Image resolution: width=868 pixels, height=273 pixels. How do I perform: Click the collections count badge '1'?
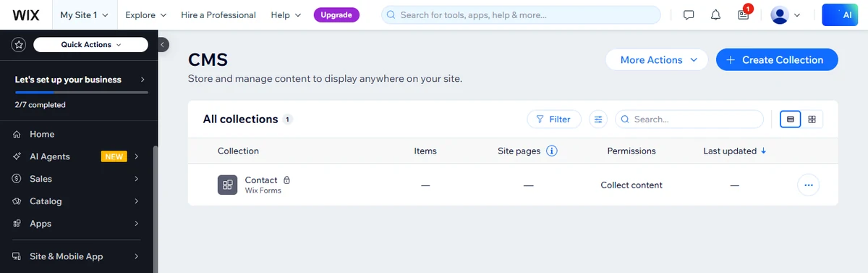[288, 119]
